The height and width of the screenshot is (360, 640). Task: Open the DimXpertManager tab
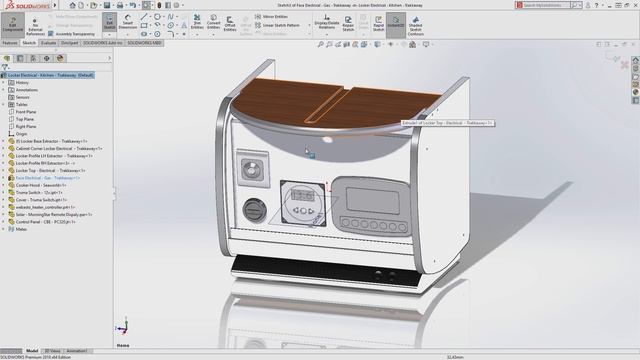(x=47, y=58)
